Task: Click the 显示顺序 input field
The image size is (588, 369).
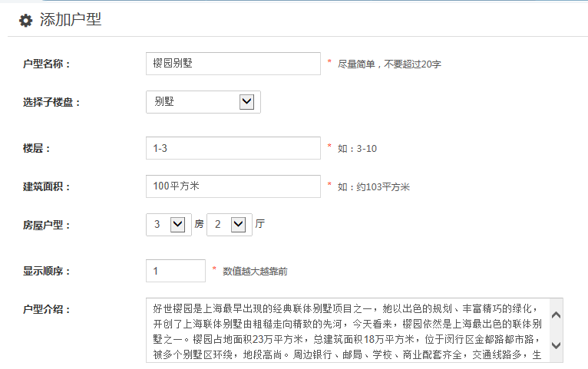Action: pyautogui.click(x=176, y=271)
